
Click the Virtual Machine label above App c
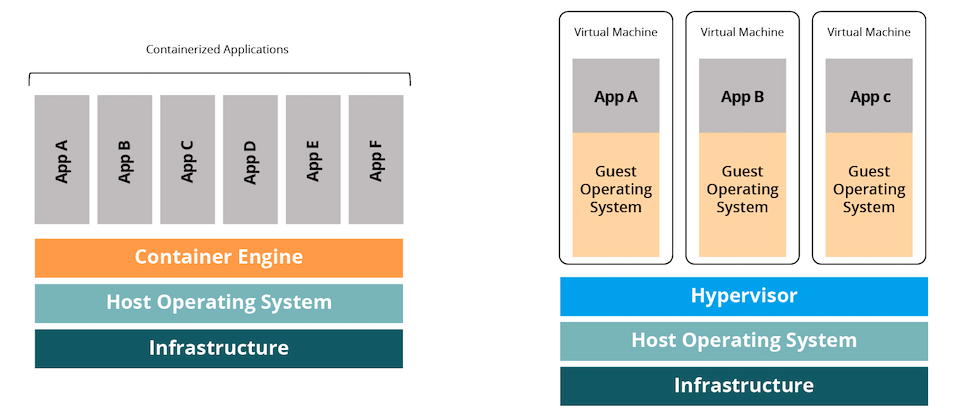pos(869,32)
